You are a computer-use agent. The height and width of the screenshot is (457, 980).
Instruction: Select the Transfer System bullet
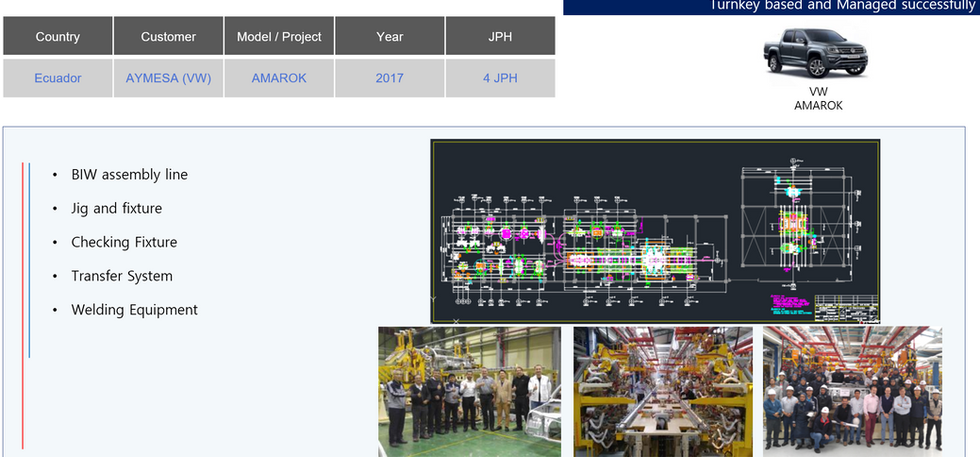coord(121,276)
